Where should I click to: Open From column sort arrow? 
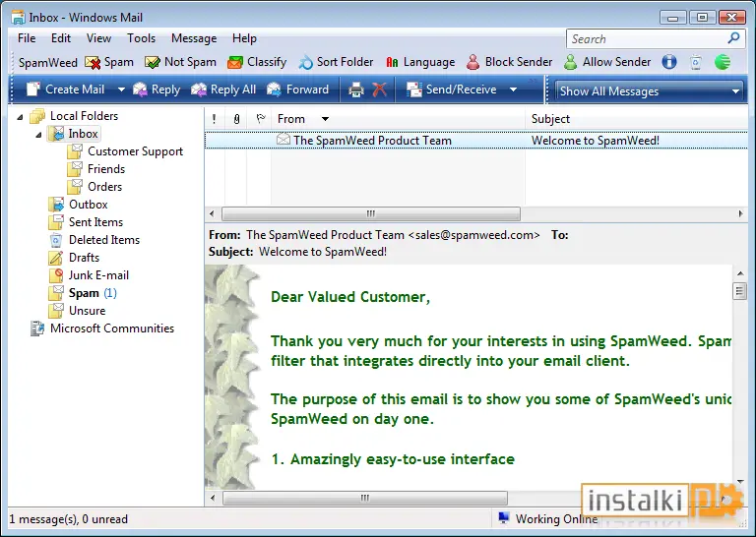326,119
